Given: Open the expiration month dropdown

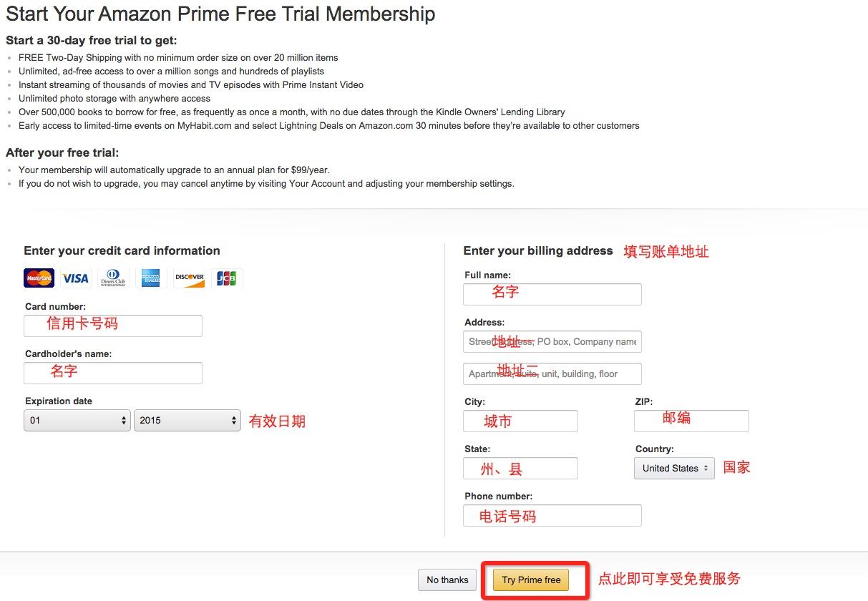Looking at the screenshot, I should (x=77, y=421).
